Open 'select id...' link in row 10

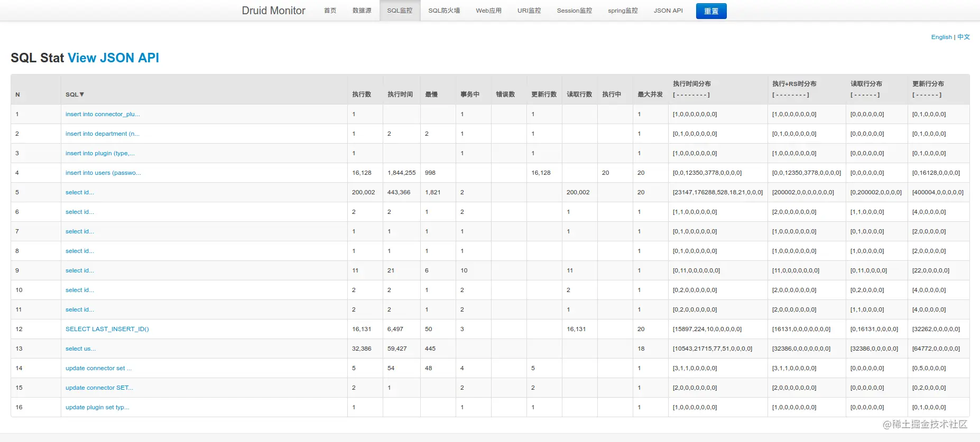pyautogui.click(x=80, y=290)
